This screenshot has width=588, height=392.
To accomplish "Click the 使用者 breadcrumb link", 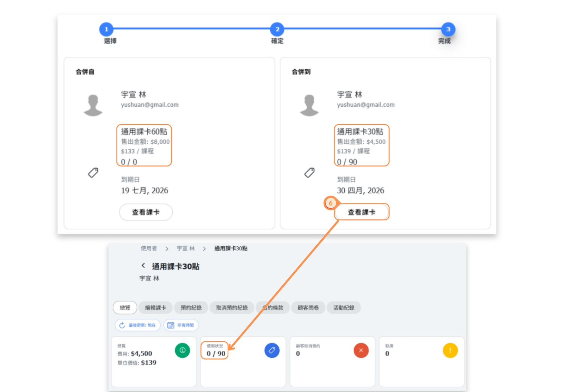I will pyautogui.click(x=149, y=248).
